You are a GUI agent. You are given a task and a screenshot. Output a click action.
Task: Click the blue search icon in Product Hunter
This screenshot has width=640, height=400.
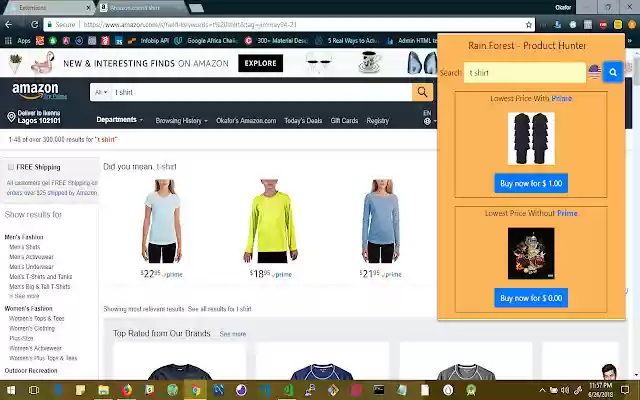(613, 72)
